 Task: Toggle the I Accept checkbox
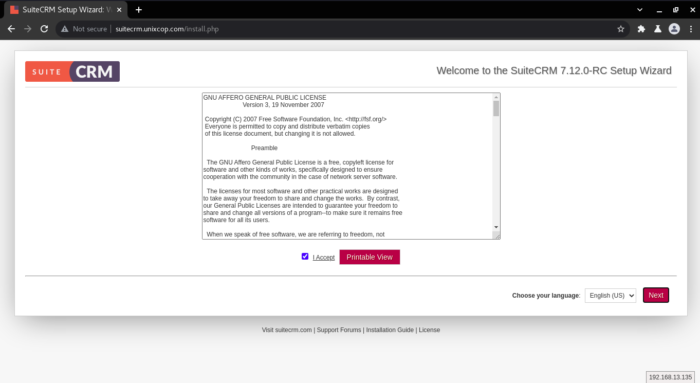(305, 256)
